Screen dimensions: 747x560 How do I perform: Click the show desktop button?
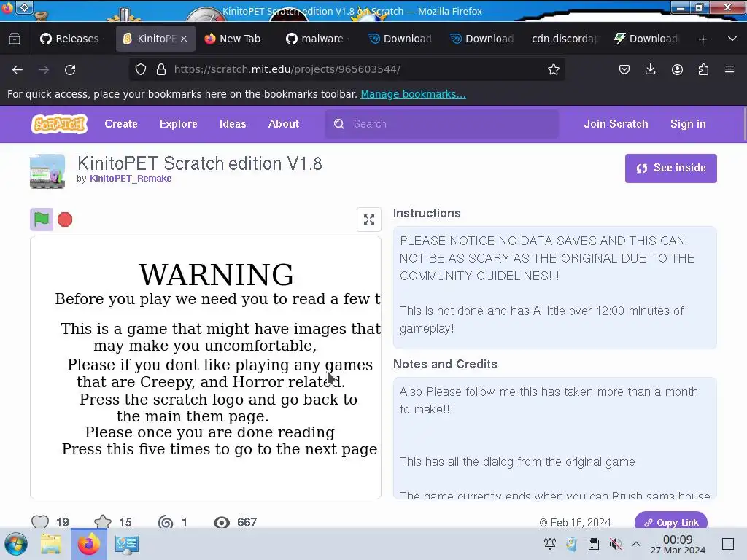point(728,544)
